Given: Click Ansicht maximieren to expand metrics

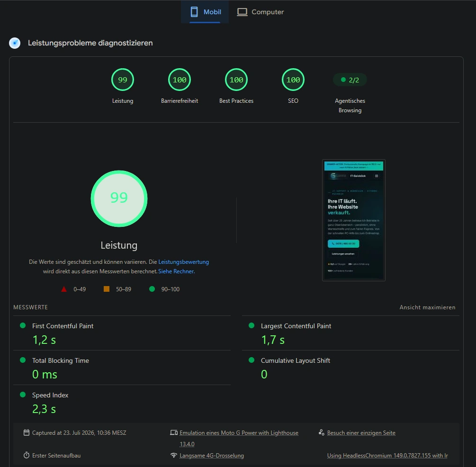Looking at the screenshot, I should tap(427, 307).
